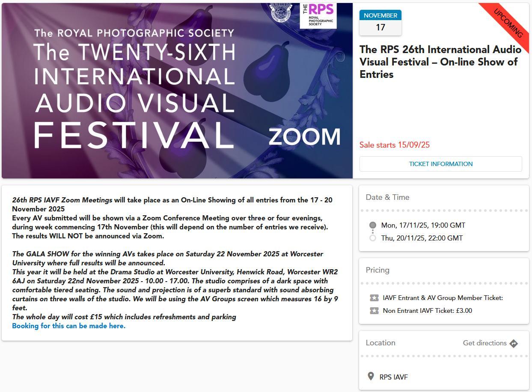
Task: Click the 'Location' section heading
Action: (380, 343)
